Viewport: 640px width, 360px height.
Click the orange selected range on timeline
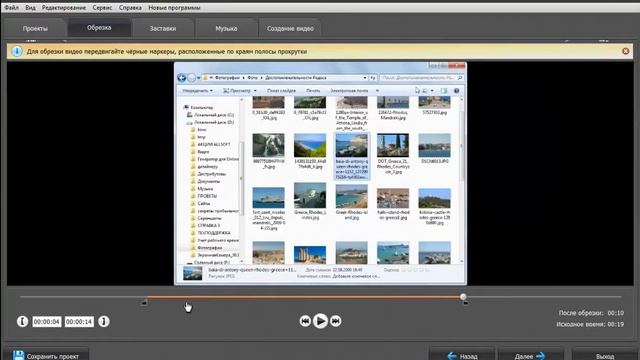(x=303, y=297)
